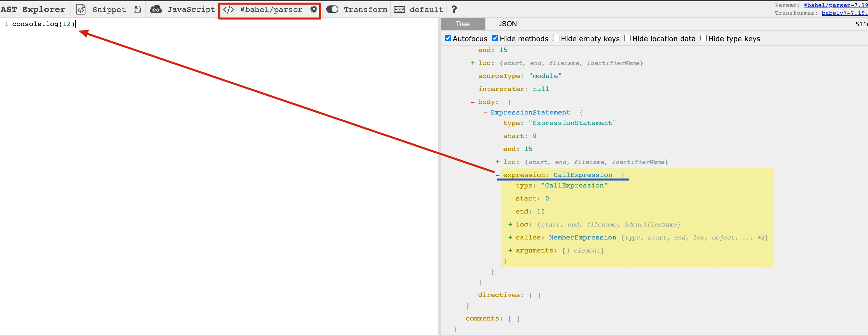Click the directives key
The width and height of the screenshot is (868, 336).
pyautogui.click(x=499, y=295)
